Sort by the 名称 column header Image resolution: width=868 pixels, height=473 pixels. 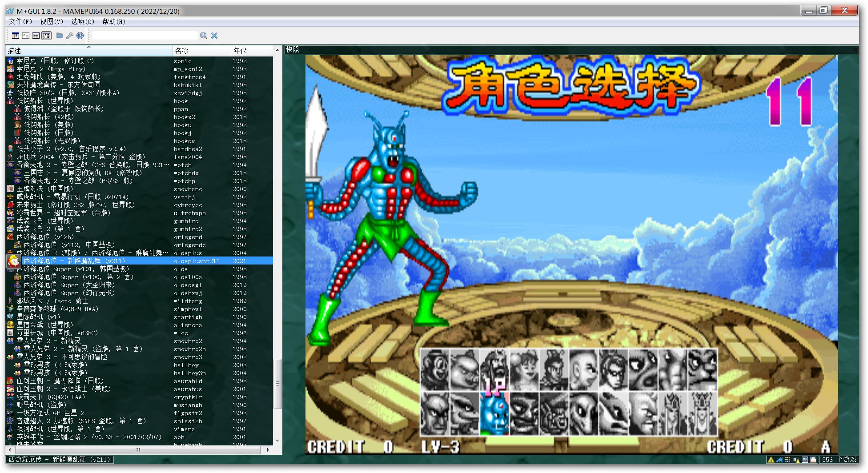pyautogui.click(x=201, y=51)
